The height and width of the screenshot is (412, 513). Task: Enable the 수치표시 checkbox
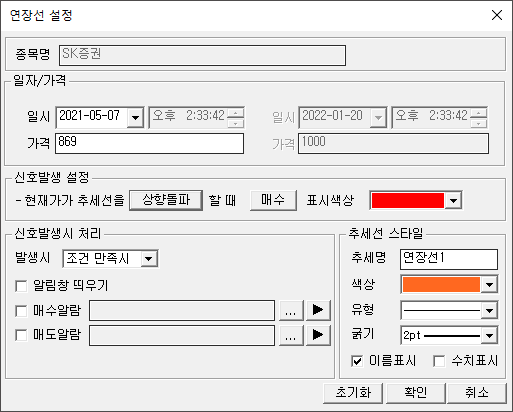tap(439, 361)
